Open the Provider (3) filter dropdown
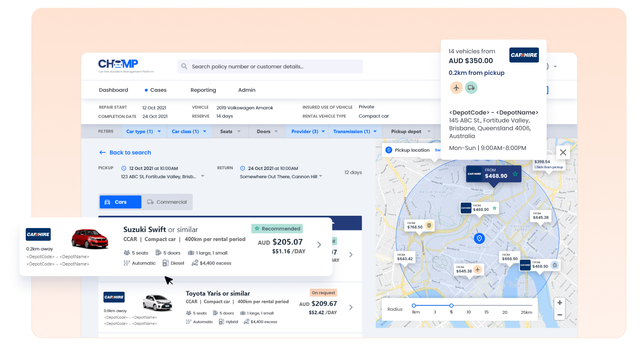 tap(308, 132)
